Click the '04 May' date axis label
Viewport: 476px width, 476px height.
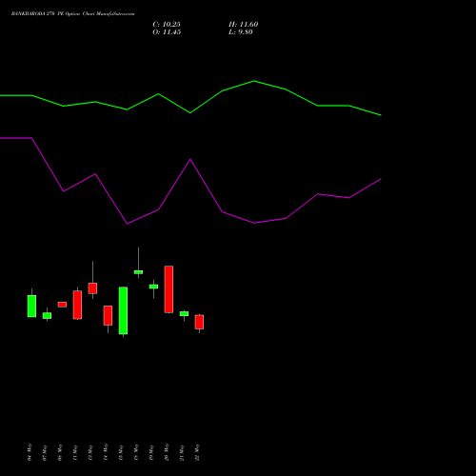pyautogui.click(x=30, y=452)
